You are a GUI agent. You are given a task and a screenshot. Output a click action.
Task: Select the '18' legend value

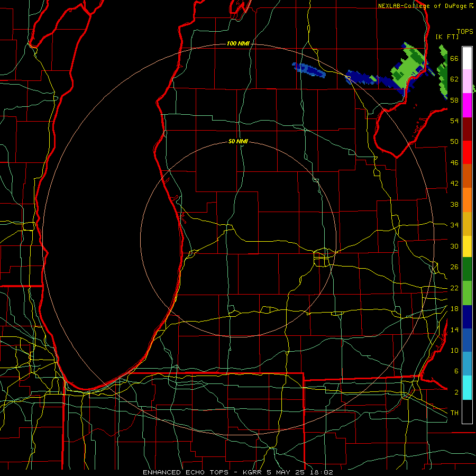point(454,309)
